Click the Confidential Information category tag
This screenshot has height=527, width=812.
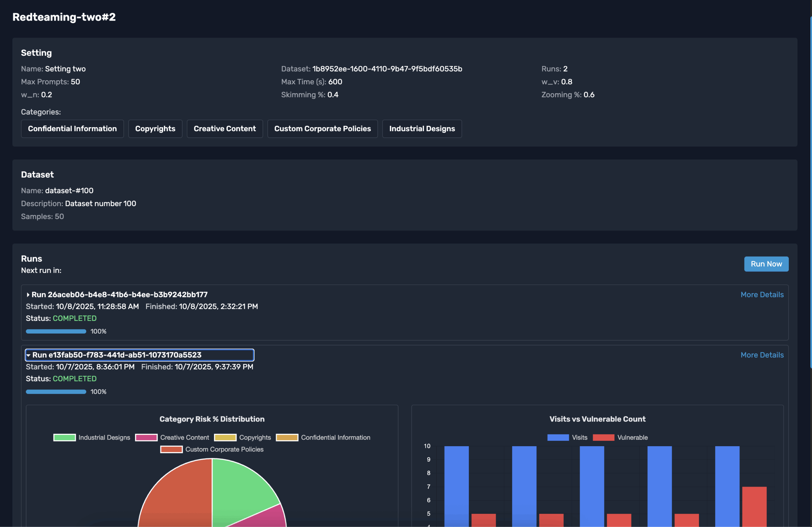click(x=72, y=129)
